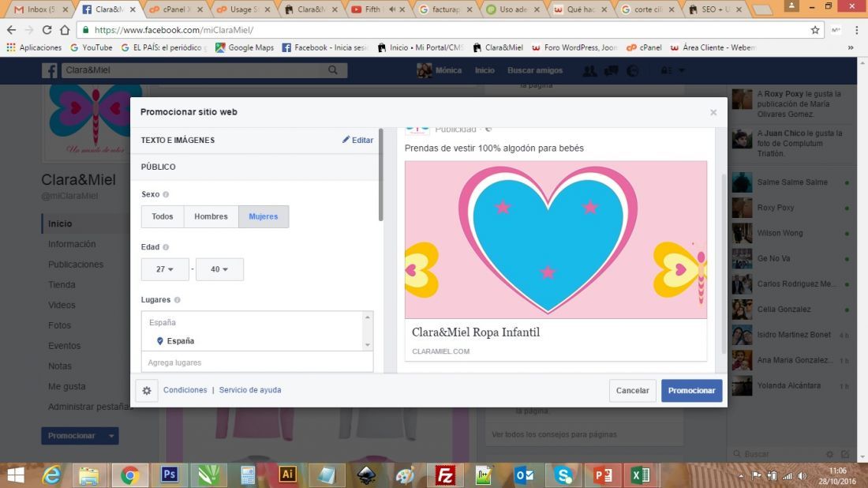The height and width of the screenshot is (488, 868).
Task: Click the places list up arrow
Action: 368,317
